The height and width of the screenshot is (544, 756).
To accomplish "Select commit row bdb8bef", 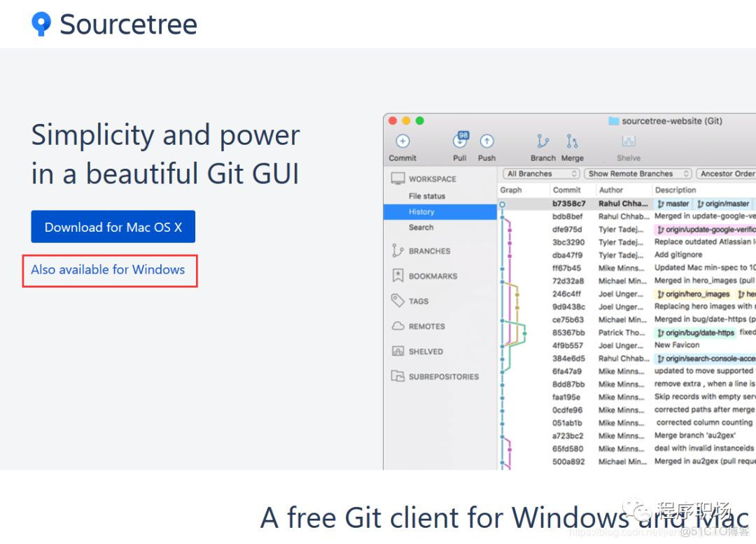I will (626, 216).
